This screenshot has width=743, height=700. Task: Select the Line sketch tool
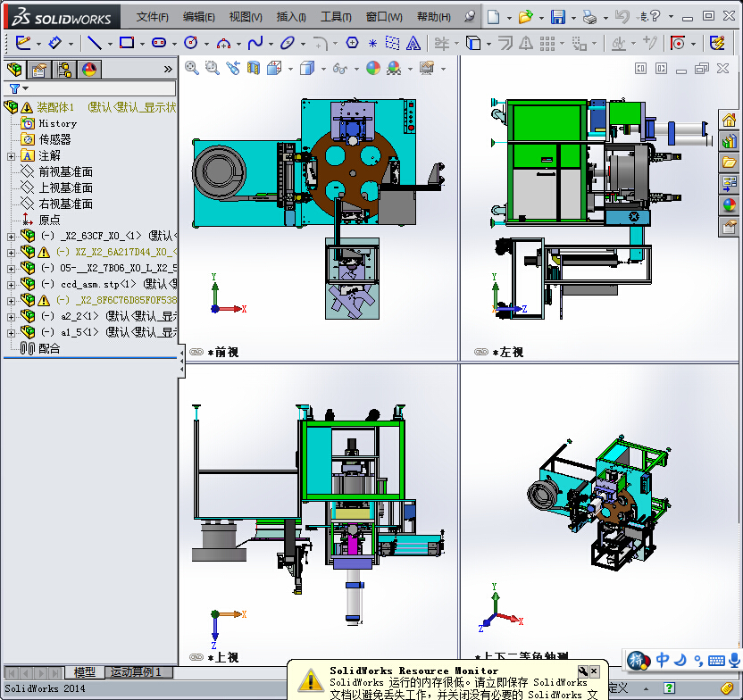click(x=95, y=43)
